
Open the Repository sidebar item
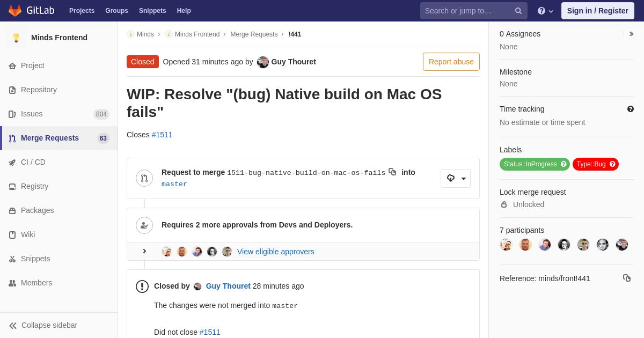coord(59,90)
